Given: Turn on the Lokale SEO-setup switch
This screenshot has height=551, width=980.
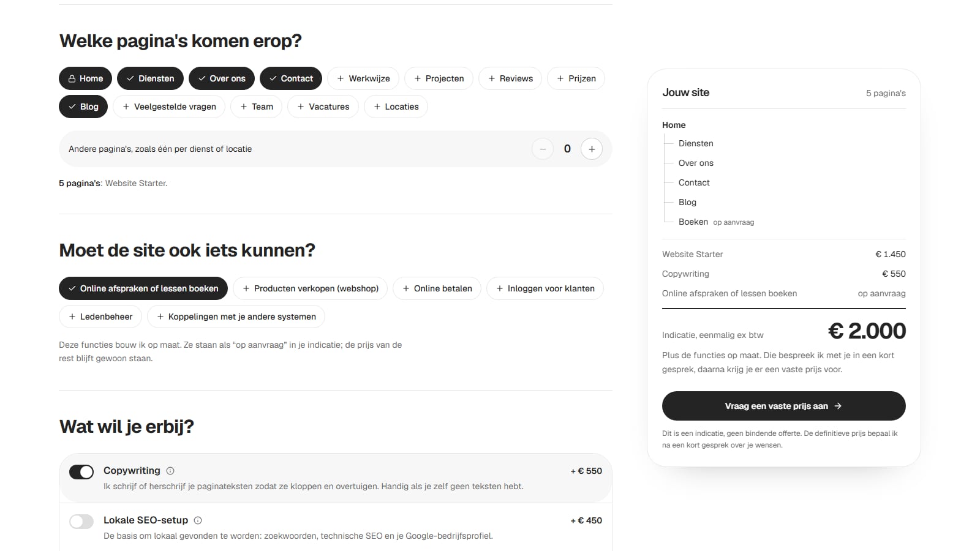Looking at the screenshot, I should (x=81, y=522).
